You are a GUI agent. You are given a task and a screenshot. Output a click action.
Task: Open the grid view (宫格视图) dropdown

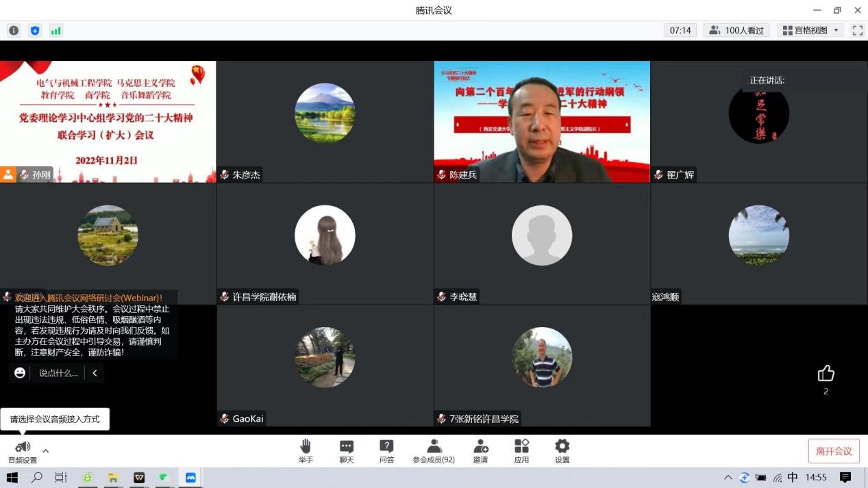(810, 31)
